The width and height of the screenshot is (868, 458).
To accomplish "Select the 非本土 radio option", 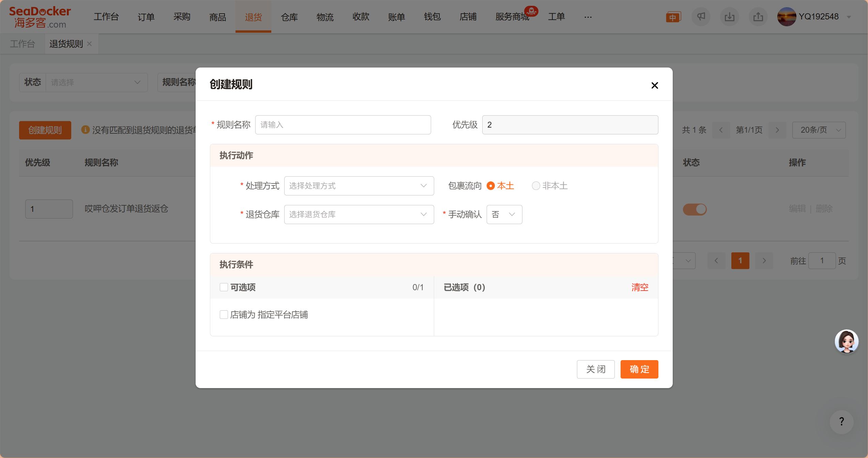I will coord(536,186).
